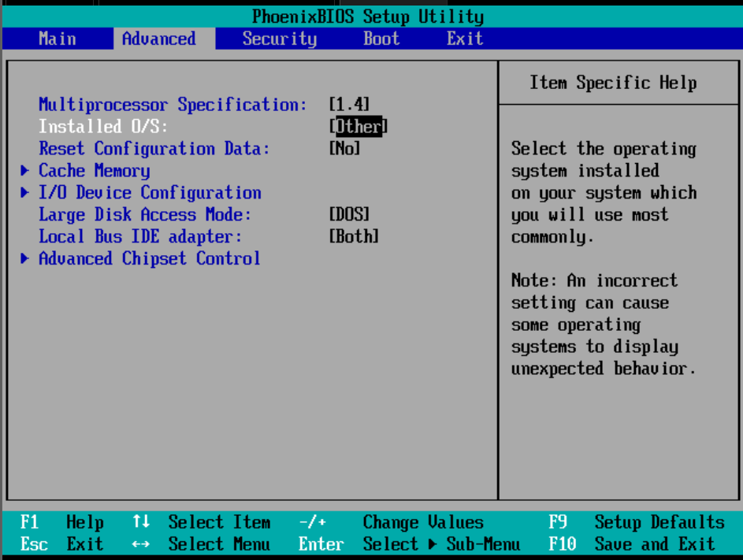The height and width of the screenshot is (560, 743).
Task: Click the Note: An incorrect setting help text
Action: (x=604, y=325)
